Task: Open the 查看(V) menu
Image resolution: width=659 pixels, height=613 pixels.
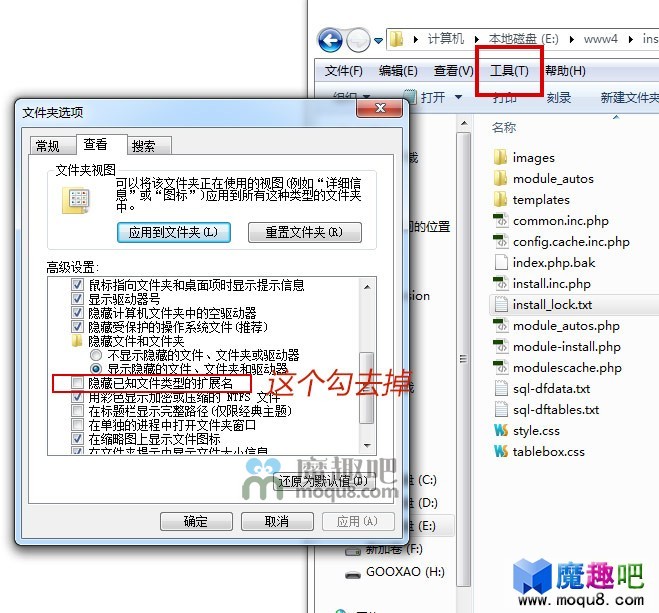Action: tap(453, 71)
